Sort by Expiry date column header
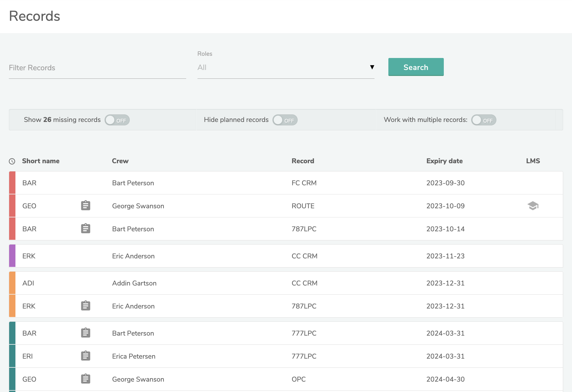Image resolution: width=572 pixels, height=392 pixels. [x=444, y=161]
